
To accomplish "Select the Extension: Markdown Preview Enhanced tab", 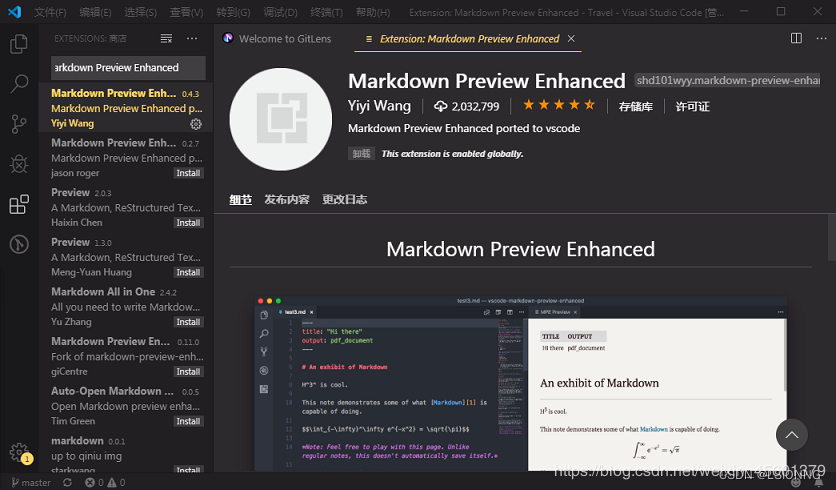I will tap(468, 38).
